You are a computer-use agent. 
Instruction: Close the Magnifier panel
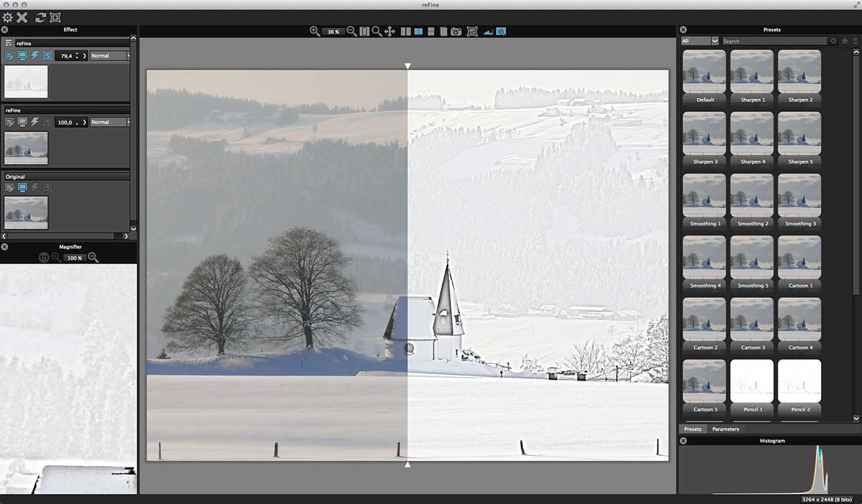pos(4,247)
